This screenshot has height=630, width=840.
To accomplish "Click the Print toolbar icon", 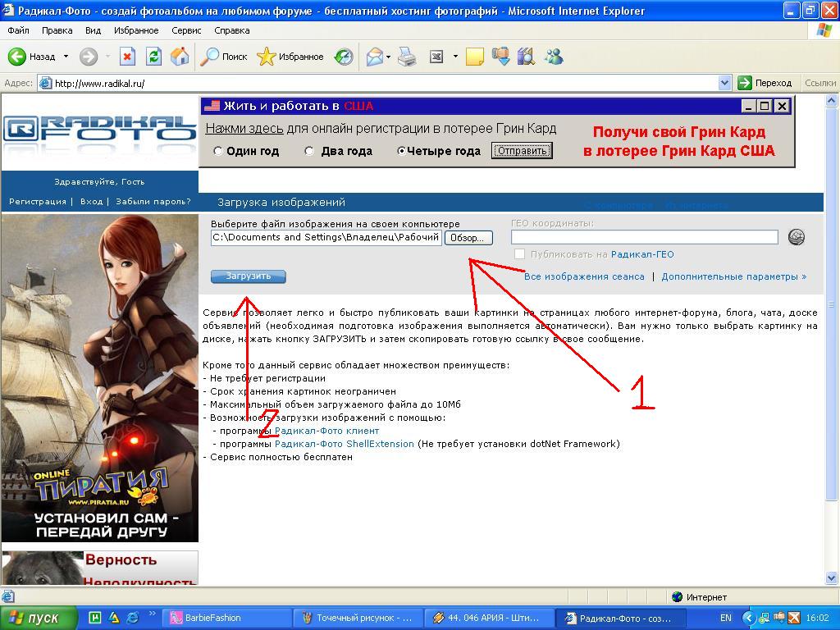I will point(407,57).
